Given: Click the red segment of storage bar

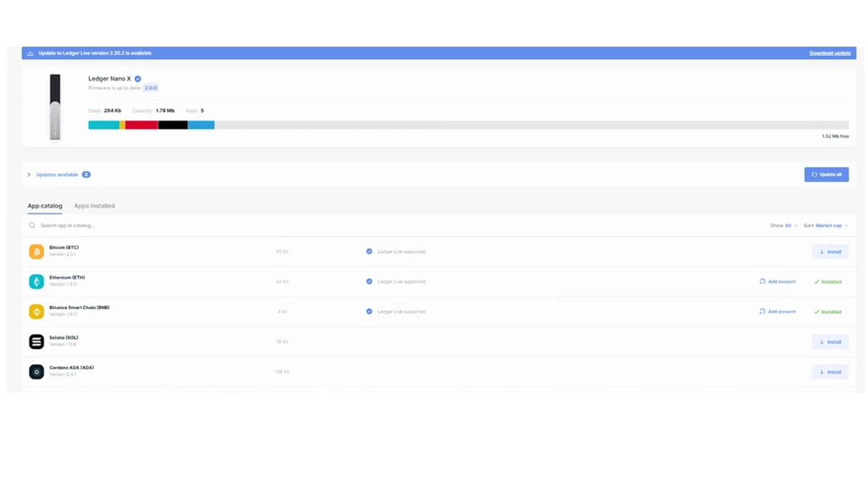Looking at the screenshot, I should pyautogui.click(x=142, y=125).
